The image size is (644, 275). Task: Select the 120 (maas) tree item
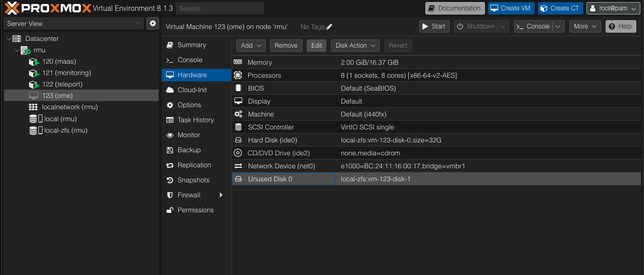coord(81,62)
